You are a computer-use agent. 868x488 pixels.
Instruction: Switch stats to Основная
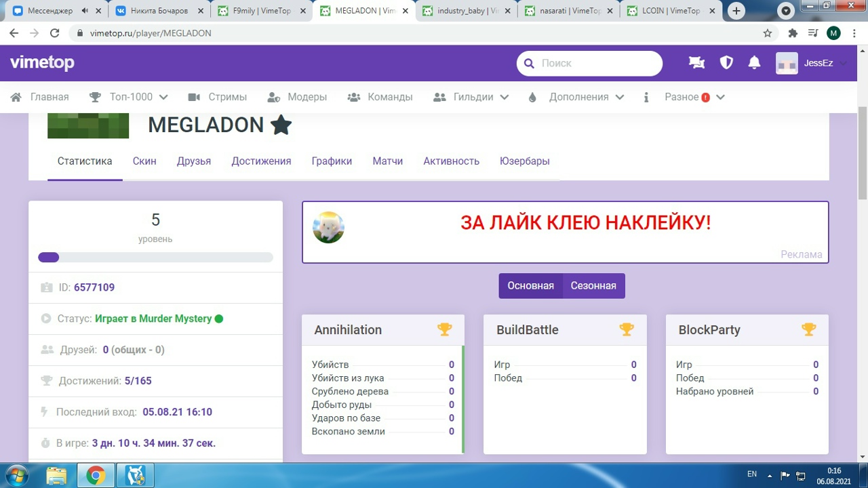[530, 286]
